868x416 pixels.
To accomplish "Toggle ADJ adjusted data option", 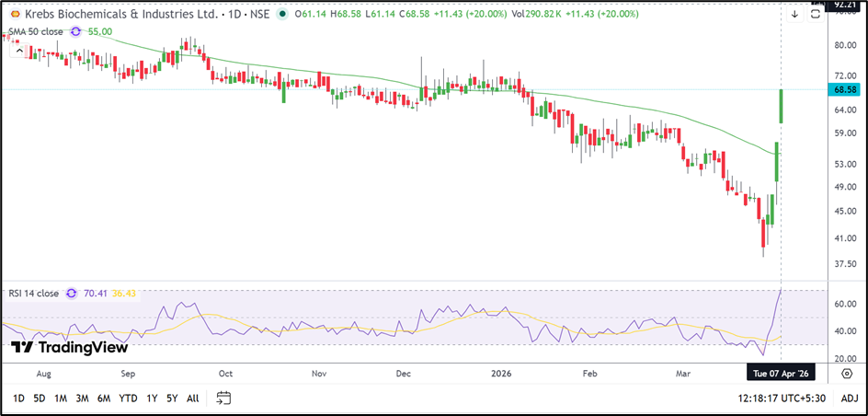I will tap(849, 398).
